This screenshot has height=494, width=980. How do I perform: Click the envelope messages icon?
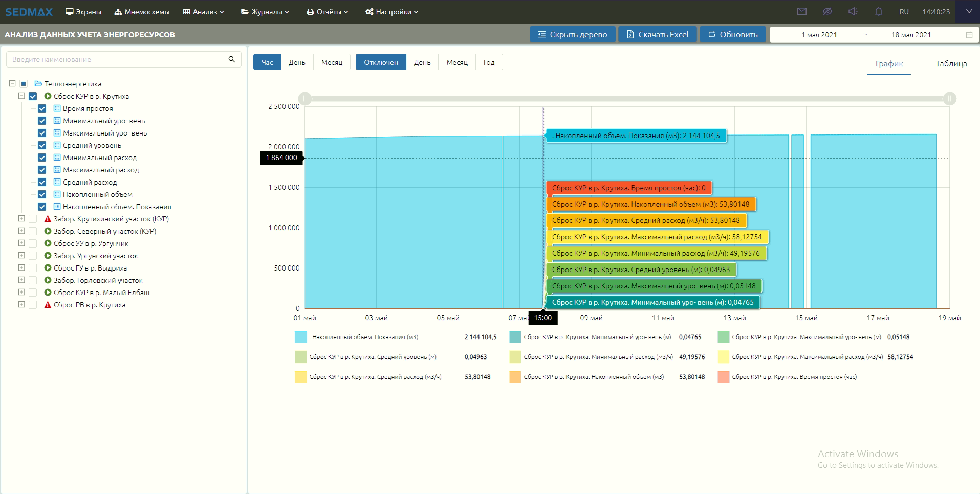802,11
